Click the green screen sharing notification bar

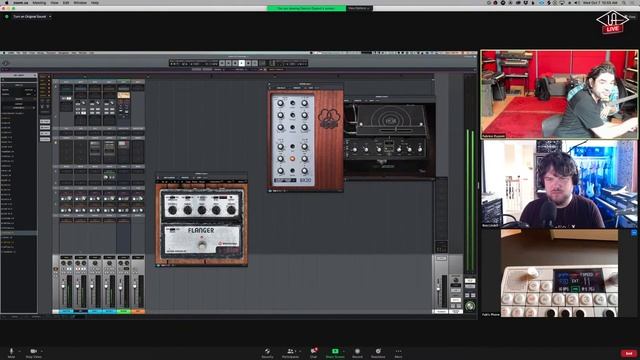click(307, 8)
